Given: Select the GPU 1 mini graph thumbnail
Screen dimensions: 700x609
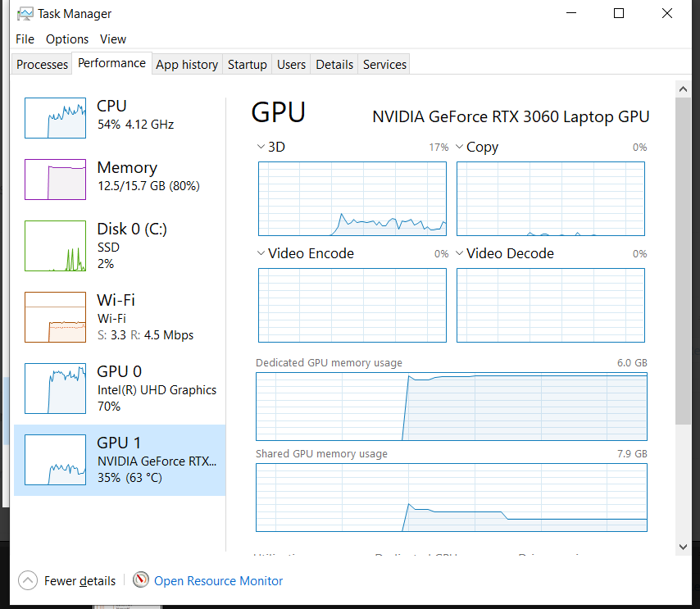Looking at the screenshot, I should pyautogui.click(x=56, y=460).
